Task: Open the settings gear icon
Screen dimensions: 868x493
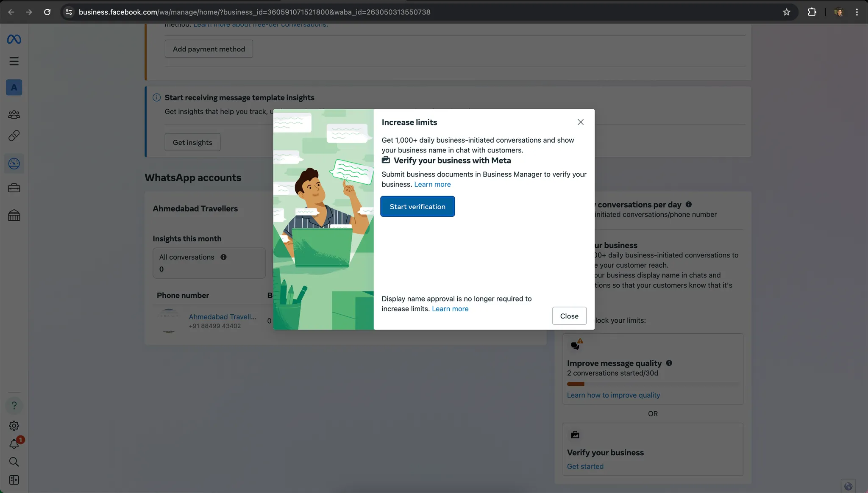Action: click(x=14, y=426)
